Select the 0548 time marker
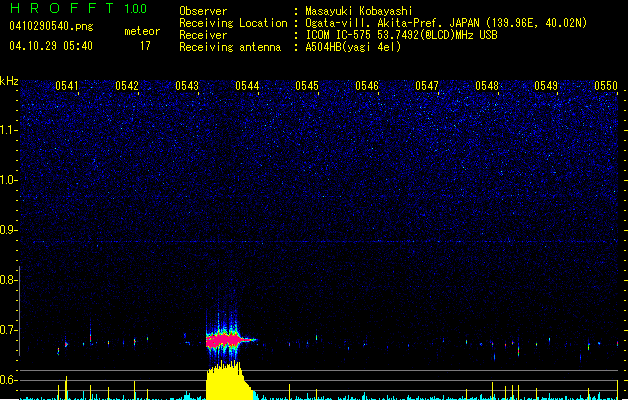 tap(487, 87)
